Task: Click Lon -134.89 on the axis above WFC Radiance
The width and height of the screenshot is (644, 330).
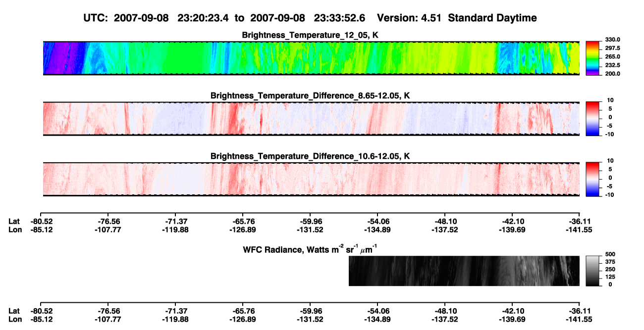Action: coord(377,230)
